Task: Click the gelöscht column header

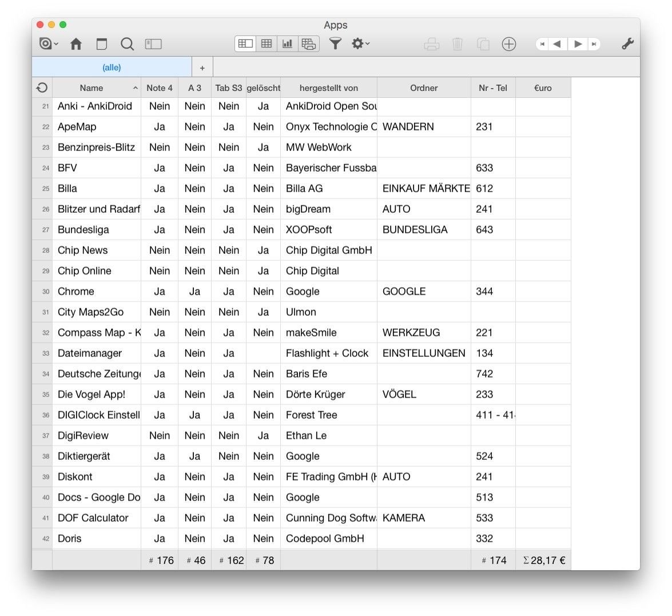Action: pos(264,88)
